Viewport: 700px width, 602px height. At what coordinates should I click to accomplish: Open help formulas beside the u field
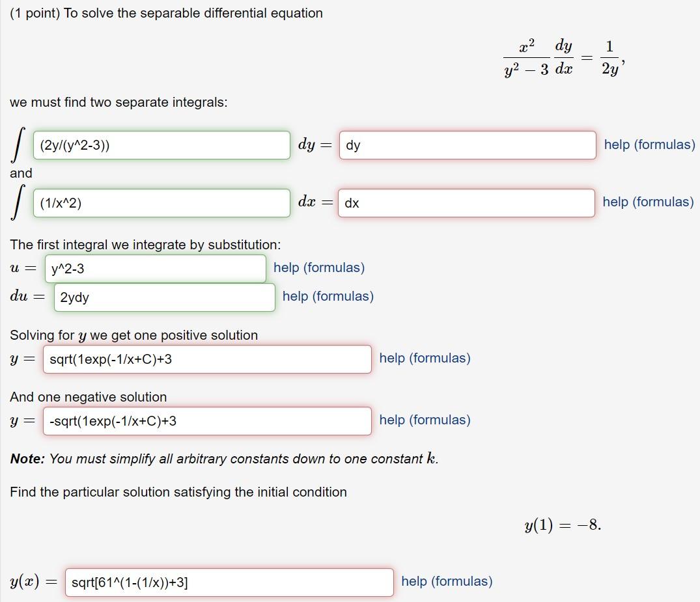coord(318,268)
